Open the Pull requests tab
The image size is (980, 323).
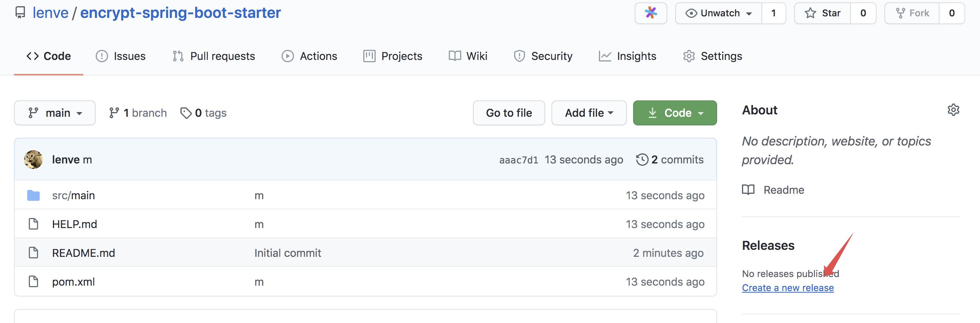[x=213, y=56]
